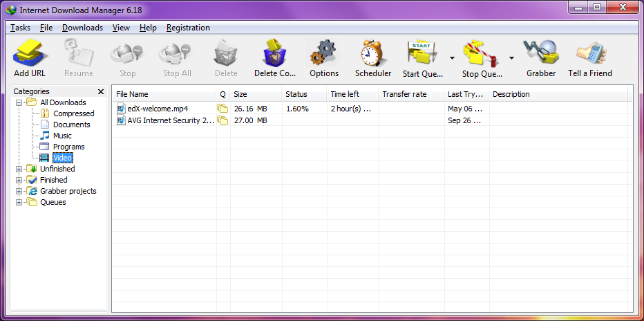Select the Finished category
The height and width of the screenshot is (321, 644).
coord(53,180)
